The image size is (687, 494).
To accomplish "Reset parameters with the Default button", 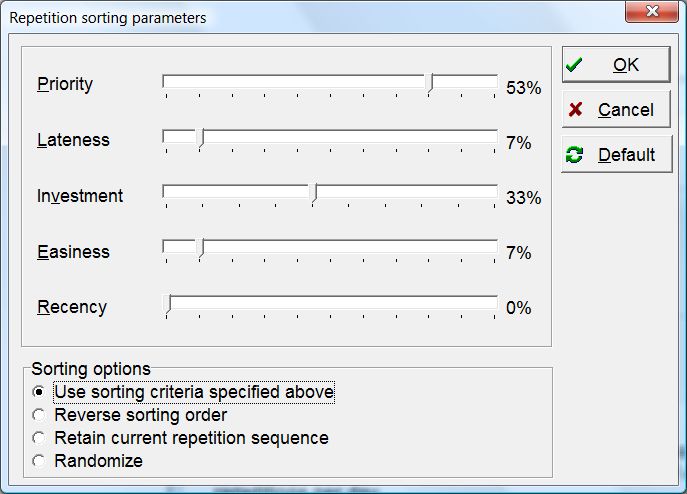I will tap(615, 155).
